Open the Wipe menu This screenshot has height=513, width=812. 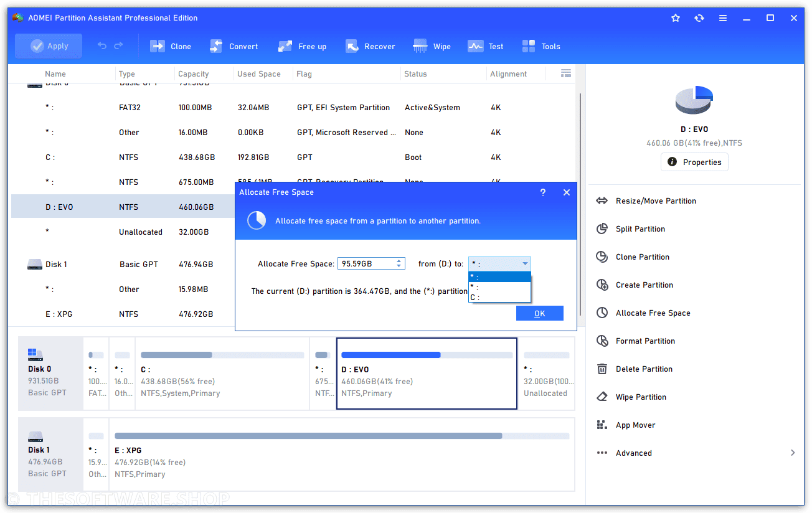pyautogui.click(x=432, y=46)
